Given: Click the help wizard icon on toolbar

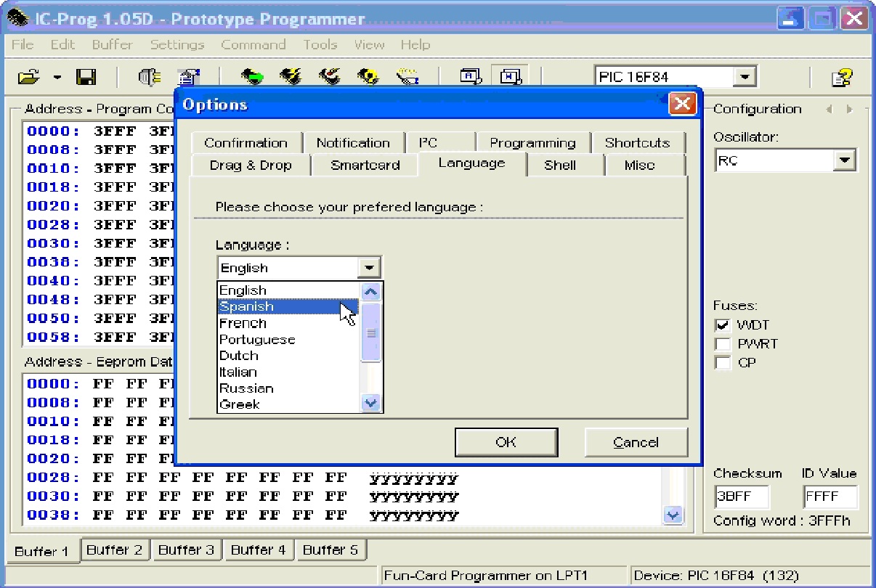Looking at the screenshot, I should [x=842, y=77].
